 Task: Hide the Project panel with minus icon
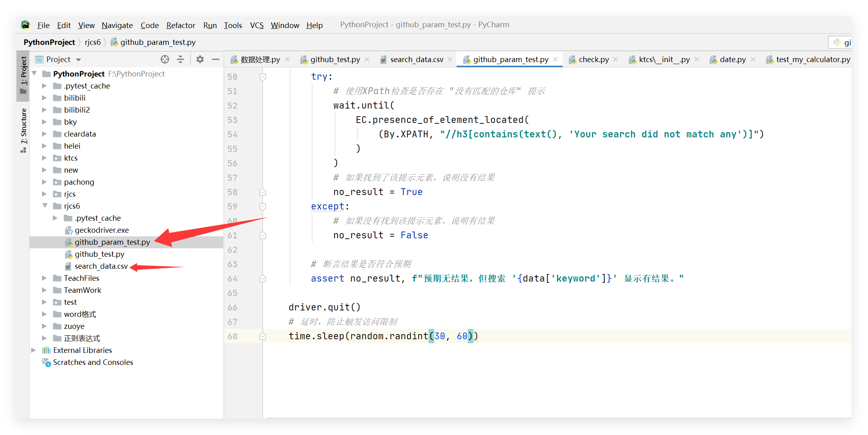coord(216,59)
